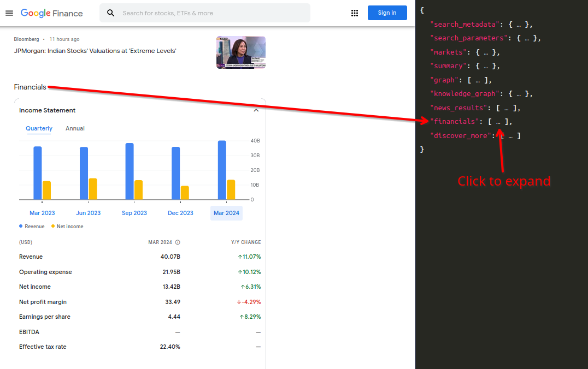Click the 11.07% revenue change value
Viewport: 588px width, 369px height.
coord(249,257)
